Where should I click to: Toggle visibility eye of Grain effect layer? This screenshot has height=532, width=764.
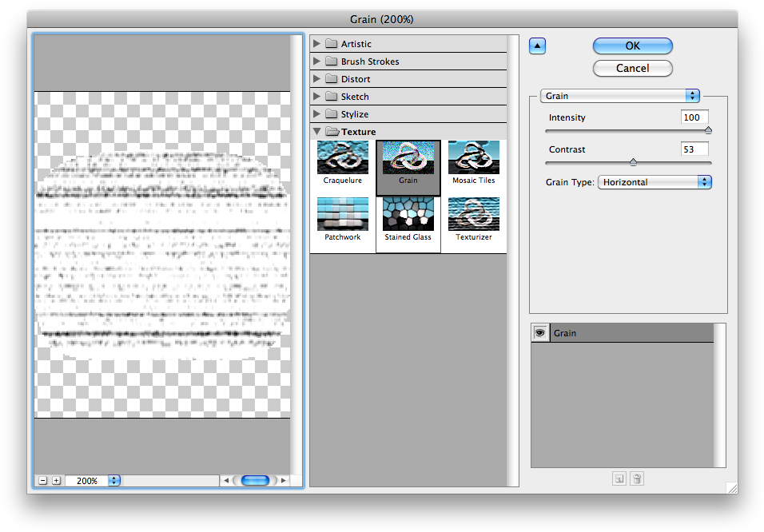click(x=540, y=333)
